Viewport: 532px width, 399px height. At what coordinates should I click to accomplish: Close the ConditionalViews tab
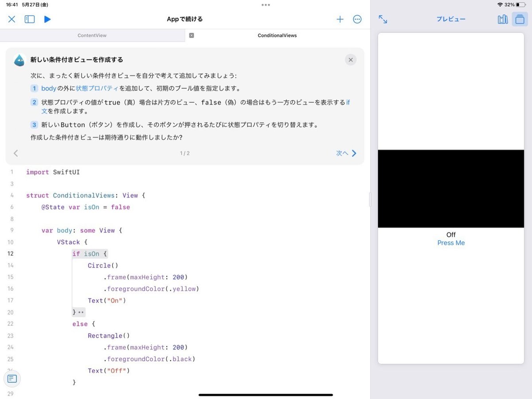point(192,35)
